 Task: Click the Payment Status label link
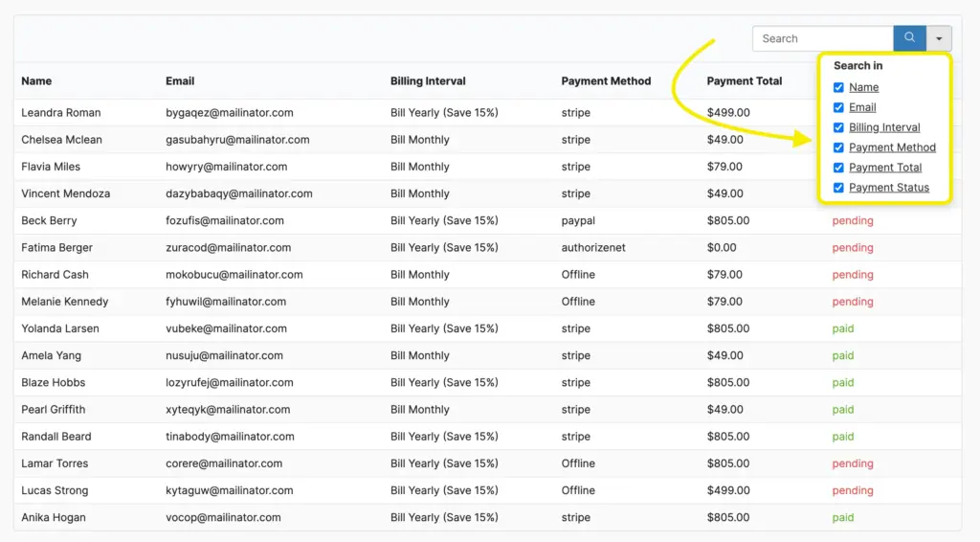pos(889,188)
